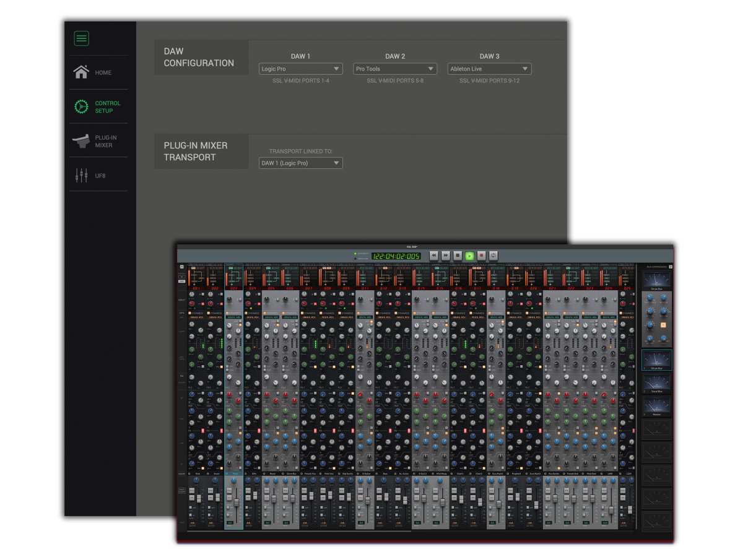Toggle the Bus Compressor IN switch
The width and height of the screenshot is (743, 560).
click(x=663, y=324)
